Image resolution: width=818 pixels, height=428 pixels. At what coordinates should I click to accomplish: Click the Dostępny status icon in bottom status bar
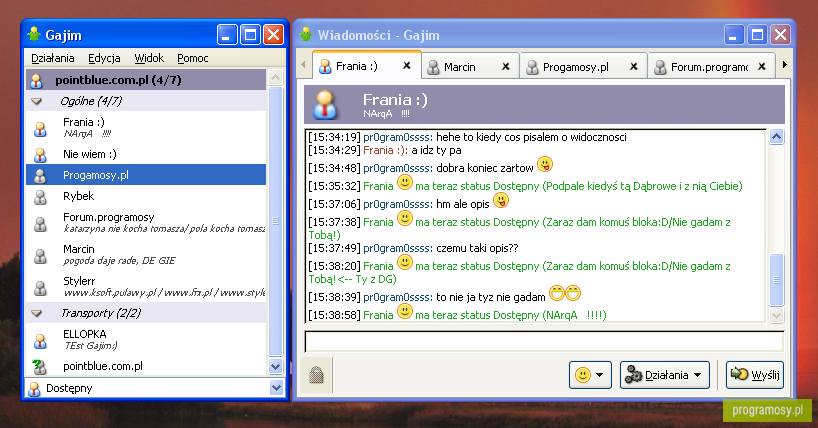coord(34,389)
